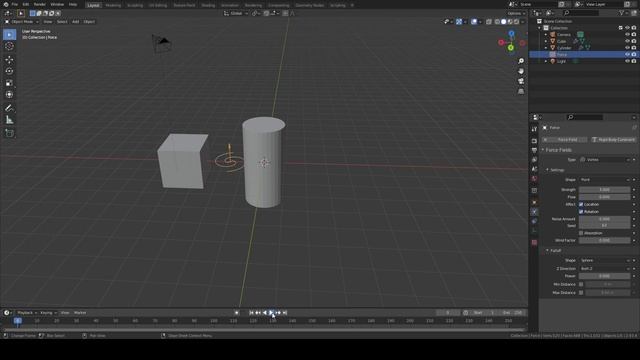Open the Render properties tab
The image size is (640, 360).
coord(534,141)
